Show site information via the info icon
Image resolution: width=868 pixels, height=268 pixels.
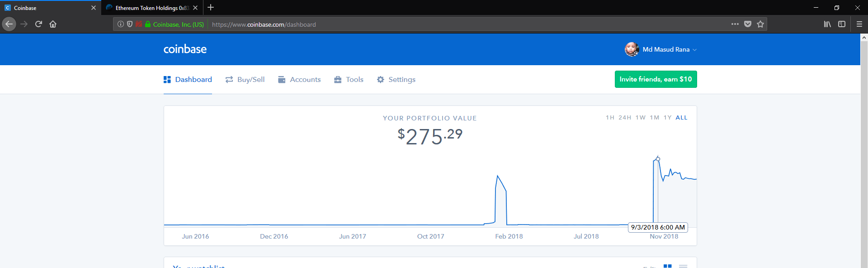[121, 24]
